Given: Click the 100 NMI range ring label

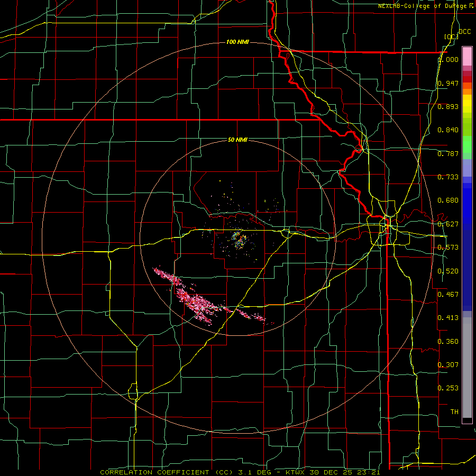Looking at the screenshot, I should [237, 42].
